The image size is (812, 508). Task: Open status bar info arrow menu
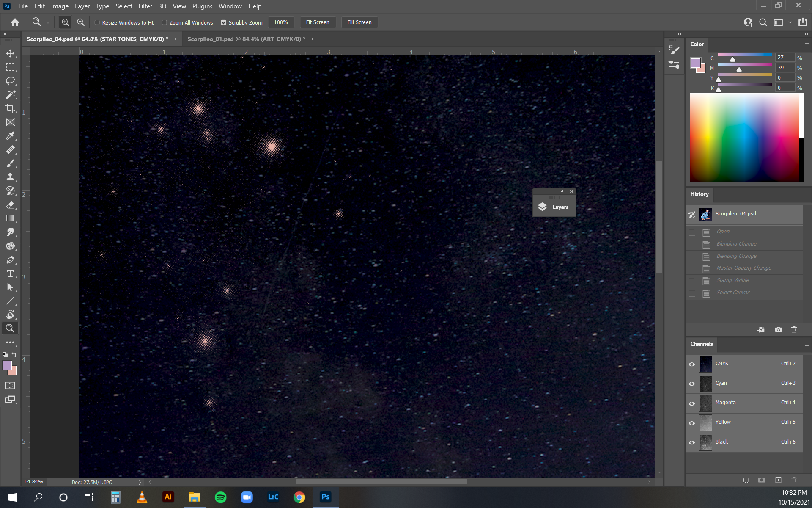click(x=140, y=482)
